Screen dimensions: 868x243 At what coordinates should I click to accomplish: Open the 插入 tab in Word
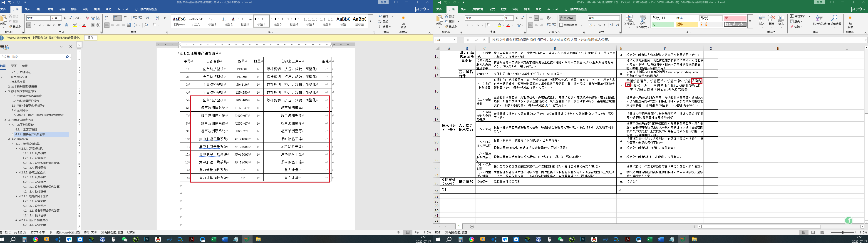click(x=27, y=10)
